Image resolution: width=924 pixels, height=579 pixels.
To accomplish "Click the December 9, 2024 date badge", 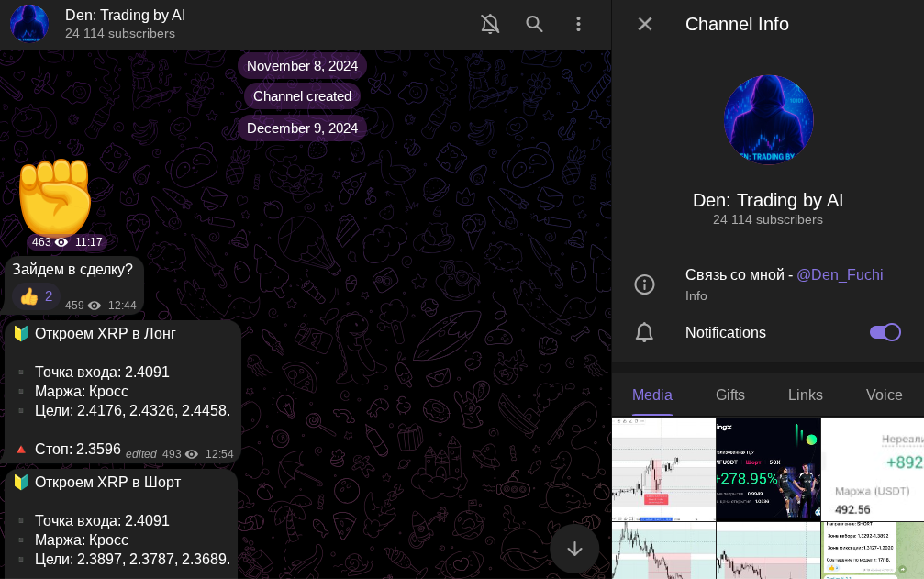I will point(302,128).
